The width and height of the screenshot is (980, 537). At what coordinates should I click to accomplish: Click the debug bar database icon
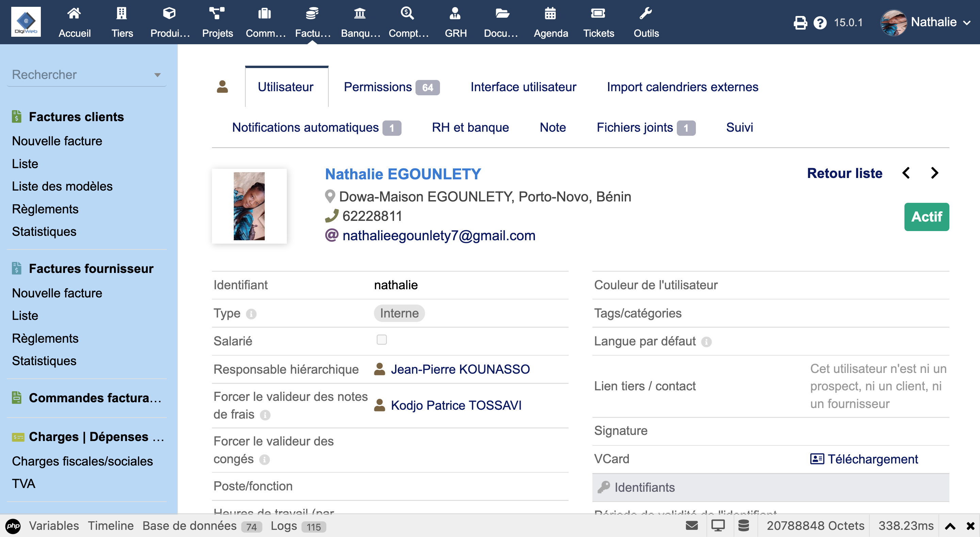click(x=744, y=525)
